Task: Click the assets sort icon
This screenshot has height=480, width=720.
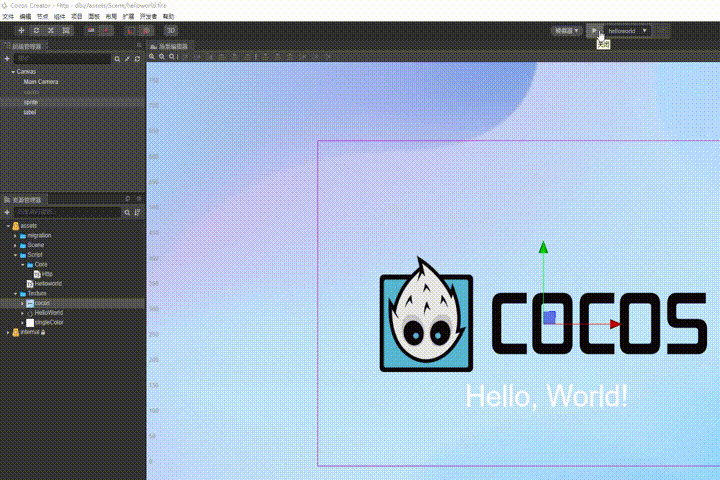Action: click(137, 212)
